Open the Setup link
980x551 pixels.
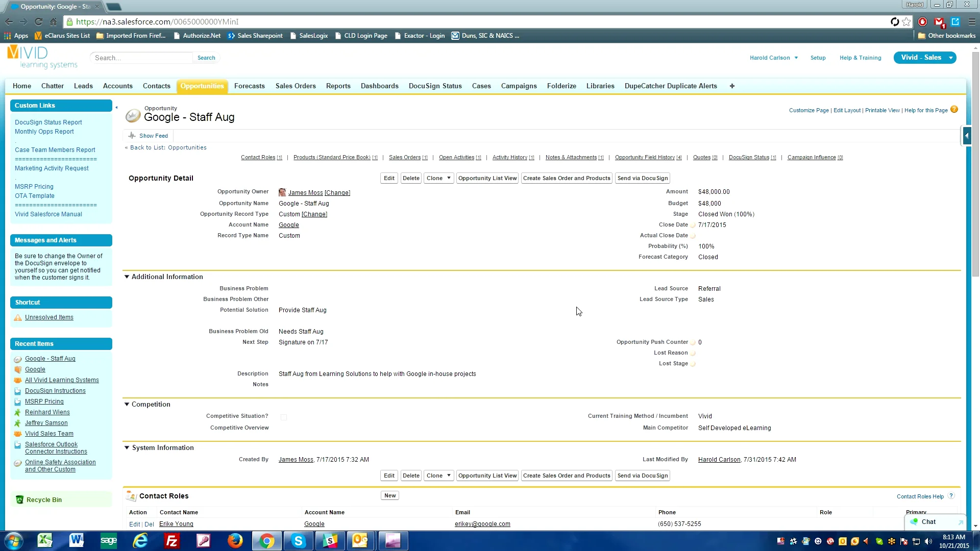[x=818, y=58]
